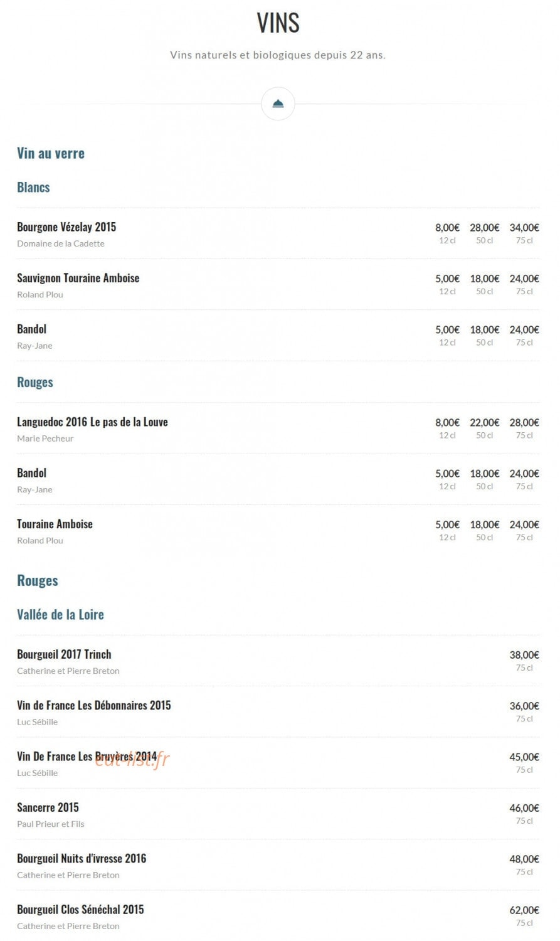Viewport: 560px width, 941px height.
Task: Click the serving dish cloche icon
Action: (x=278, y=104)
